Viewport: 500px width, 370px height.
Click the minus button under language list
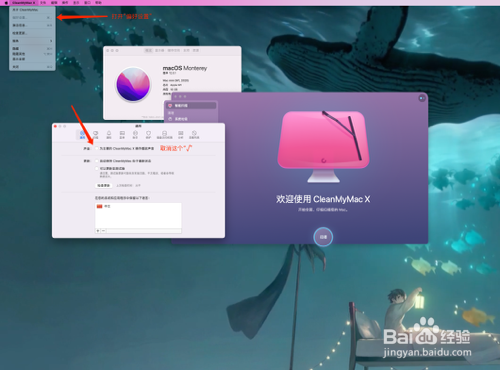(x=103, y=231)
